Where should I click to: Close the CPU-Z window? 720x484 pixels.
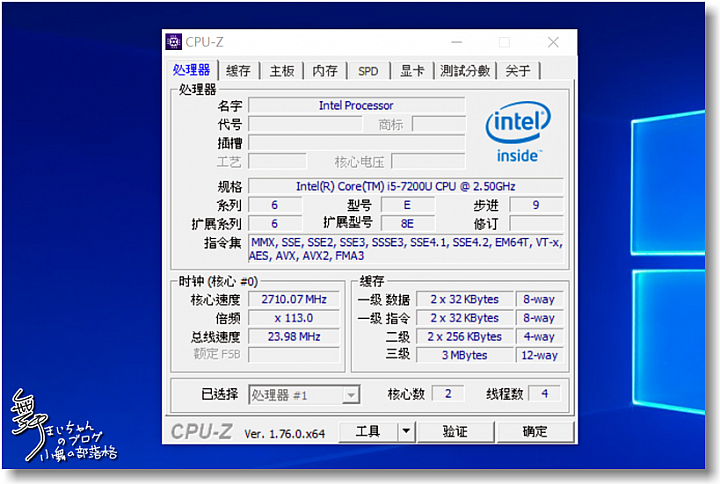(553, 42)
